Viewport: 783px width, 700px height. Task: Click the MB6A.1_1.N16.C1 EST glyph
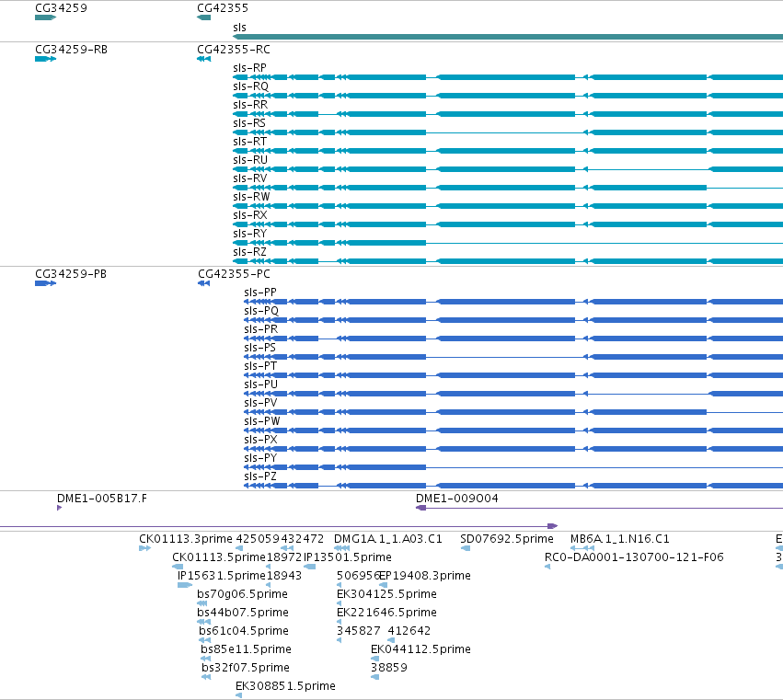tap(582, 548)
